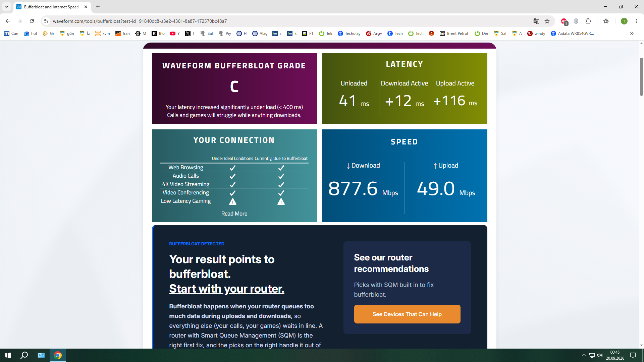Open the shield privacy extension
The width and height of the screenshot is (644, 362).
click(576, 21)
